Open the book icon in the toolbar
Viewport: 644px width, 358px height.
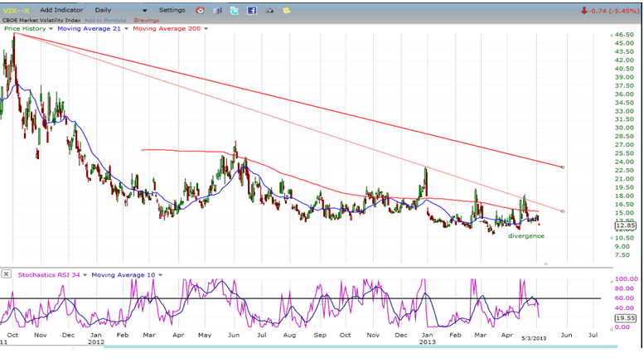(x=217, y=11)
